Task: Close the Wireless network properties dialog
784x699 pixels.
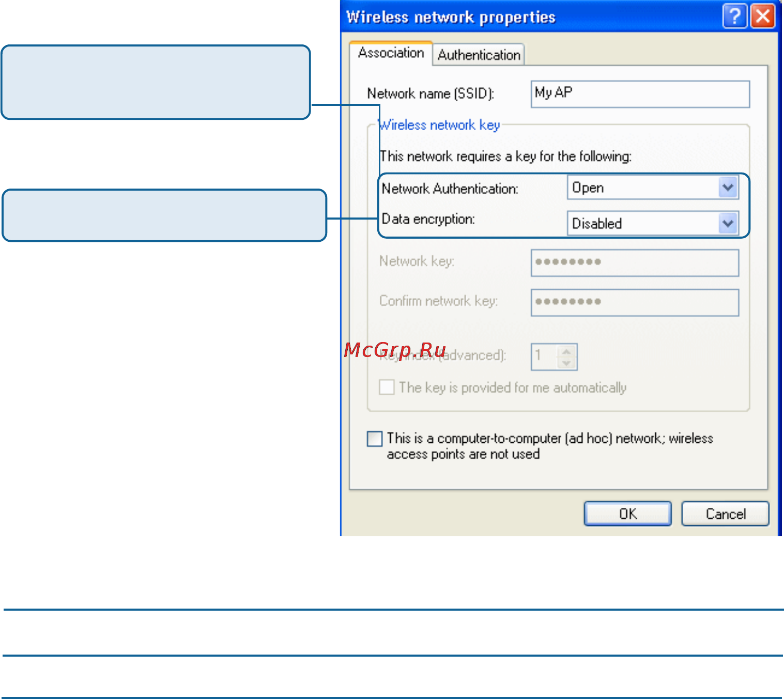Action: coord(763,16)
